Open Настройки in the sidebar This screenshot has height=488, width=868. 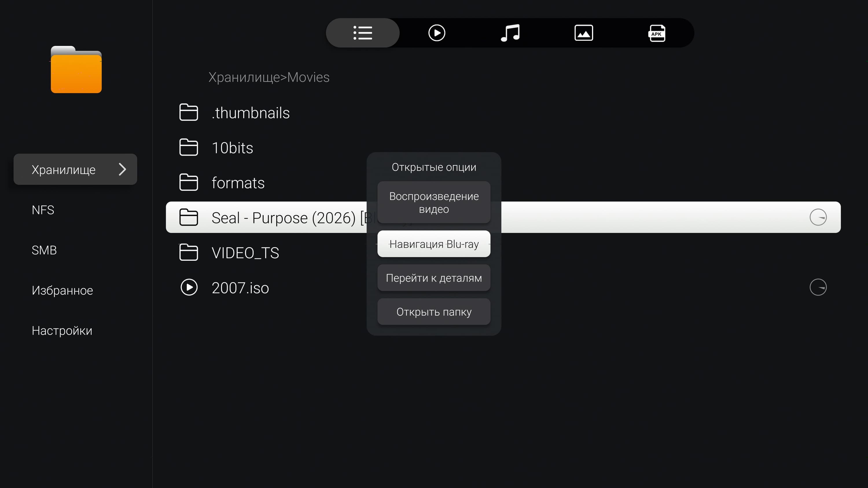[x=62, y=331]
